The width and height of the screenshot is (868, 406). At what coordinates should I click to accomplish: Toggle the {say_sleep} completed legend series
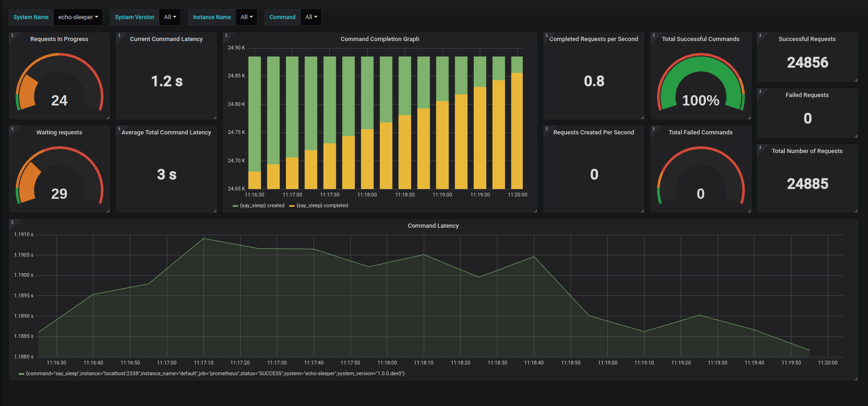(x=322, y=206)
